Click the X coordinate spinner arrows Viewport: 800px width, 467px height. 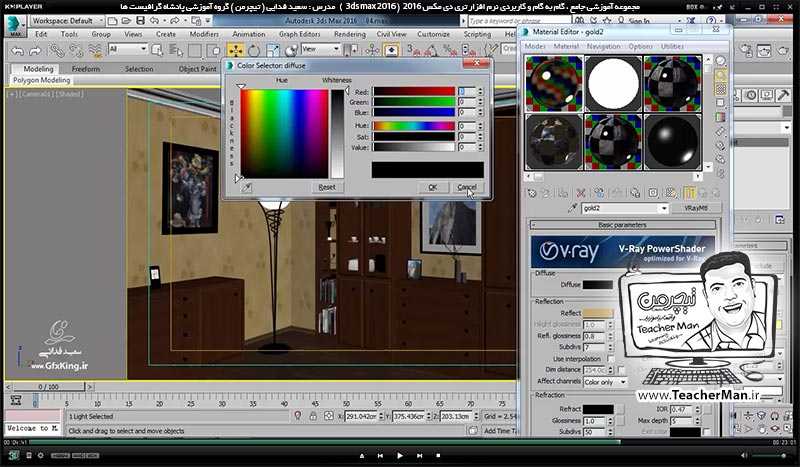coord(380,416)
